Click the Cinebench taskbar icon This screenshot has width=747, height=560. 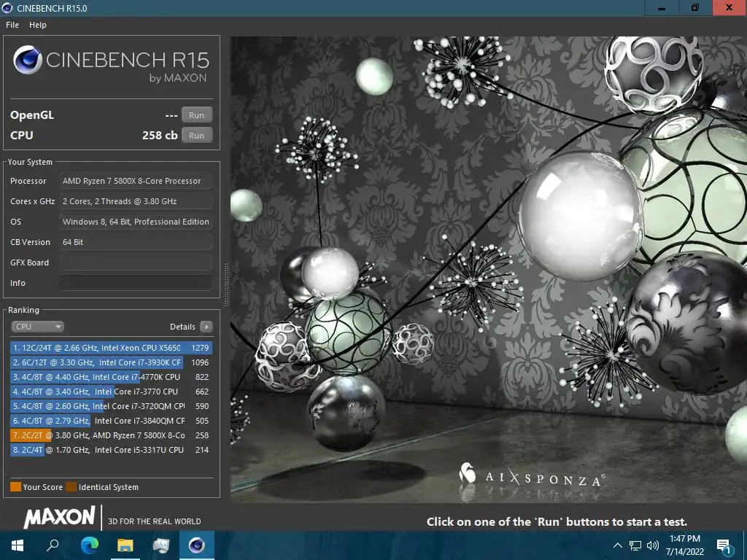coord(197,545)
